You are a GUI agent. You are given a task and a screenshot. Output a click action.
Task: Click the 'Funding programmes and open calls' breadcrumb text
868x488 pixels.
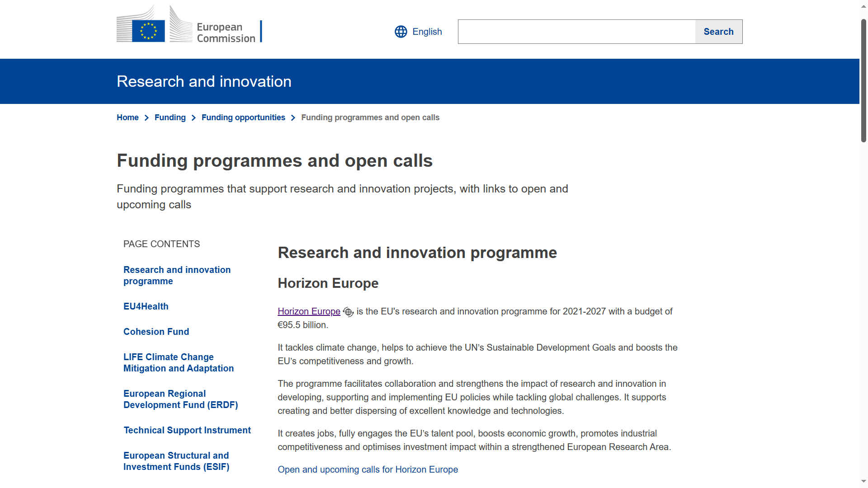point(370,117)
